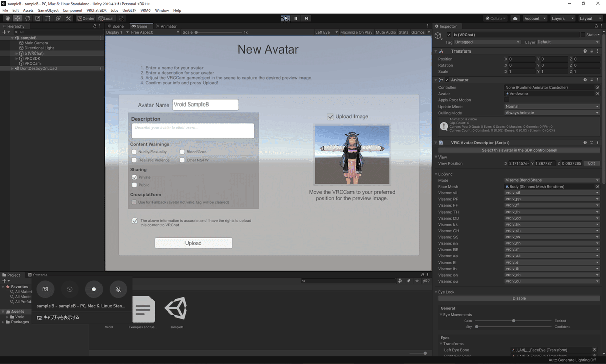Toggle Blood/Gore content warning

tap(182, 152)
